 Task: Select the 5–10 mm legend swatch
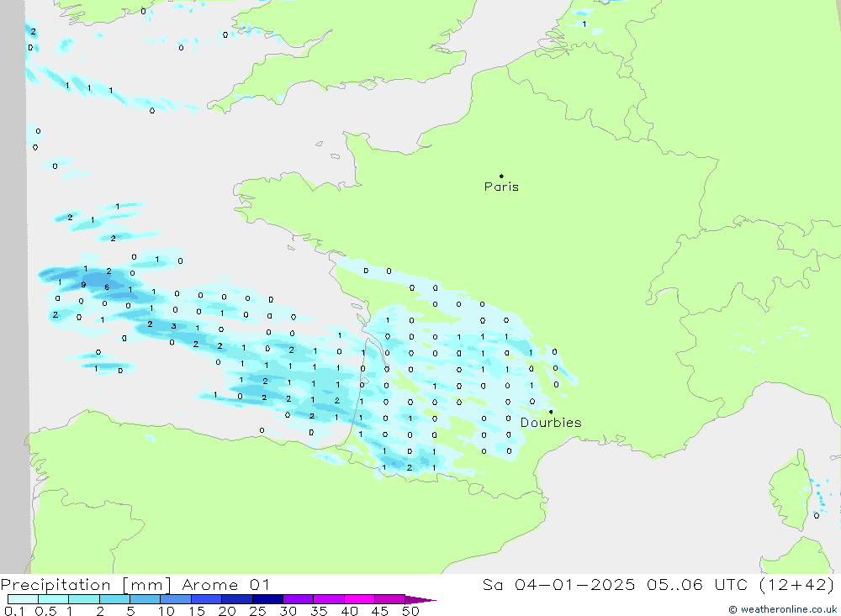[x=145, y=599]
